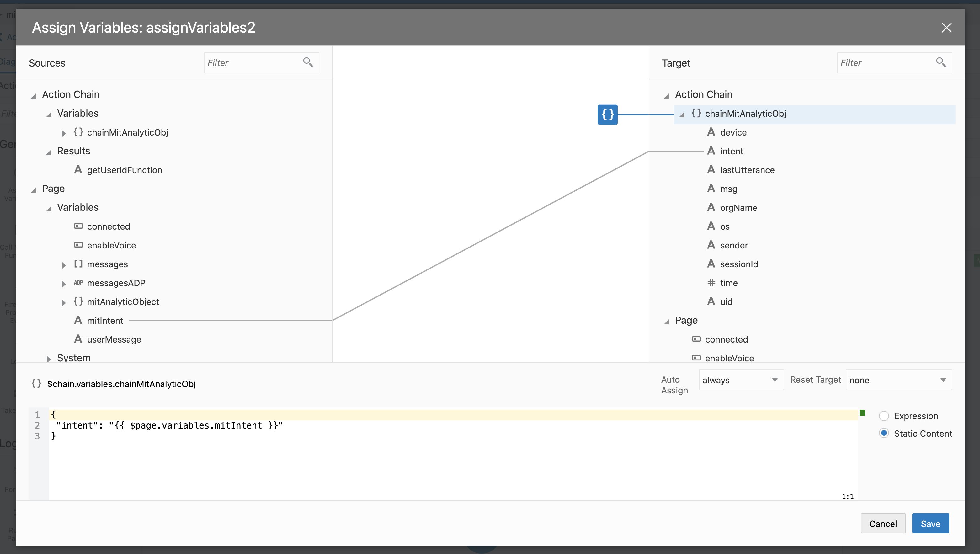Screen dimensions: 980x554
Task: Click the boolean icon beside source connected
Action: click(x=78, y=226)
